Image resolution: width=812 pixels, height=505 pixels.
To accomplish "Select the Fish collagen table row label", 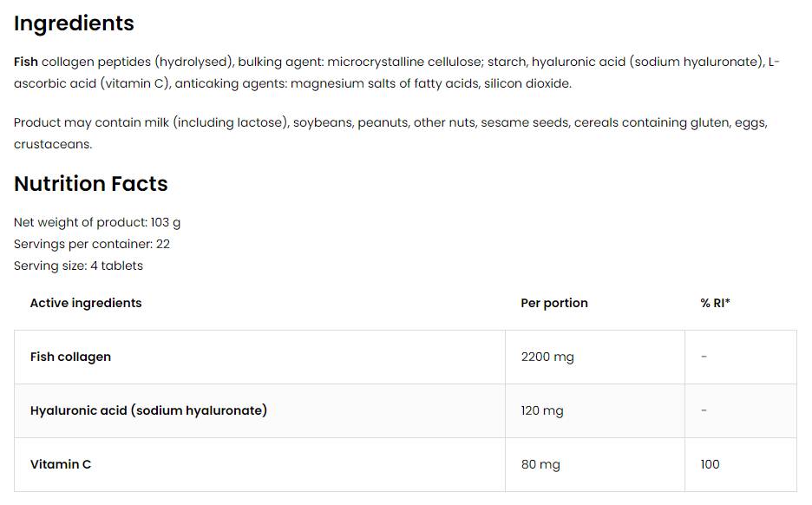I will click(x=70, y=357).
